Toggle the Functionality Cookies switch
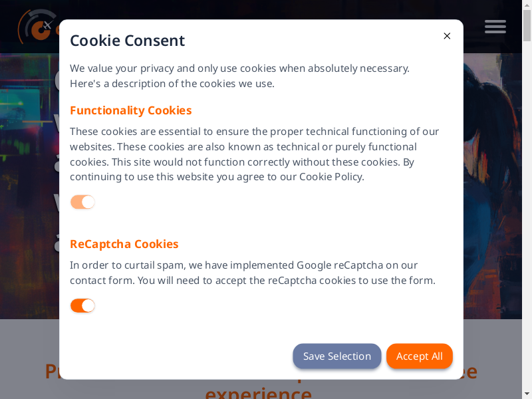532x399 pixels. click(x=82, y=202)
